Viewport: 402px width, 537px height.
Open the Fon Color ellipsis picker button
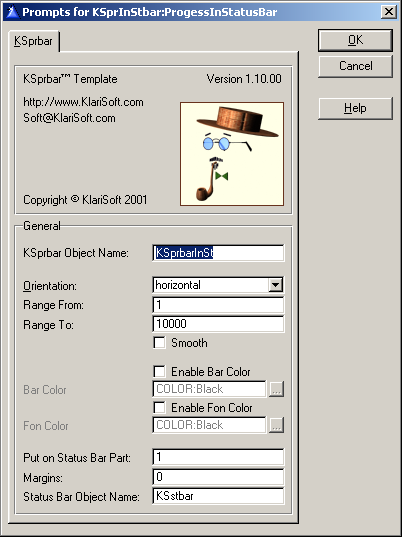coord(276,425)
